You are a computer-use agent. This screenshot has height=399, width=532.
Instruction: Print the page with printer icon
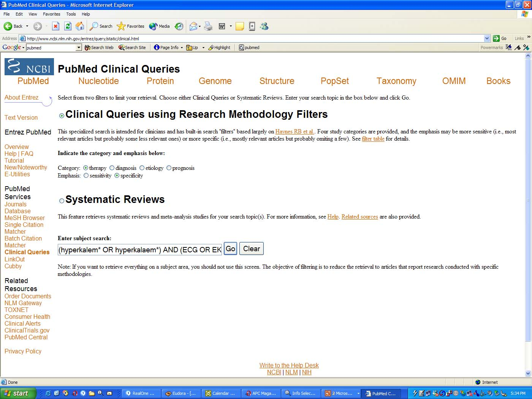point(208,26)
